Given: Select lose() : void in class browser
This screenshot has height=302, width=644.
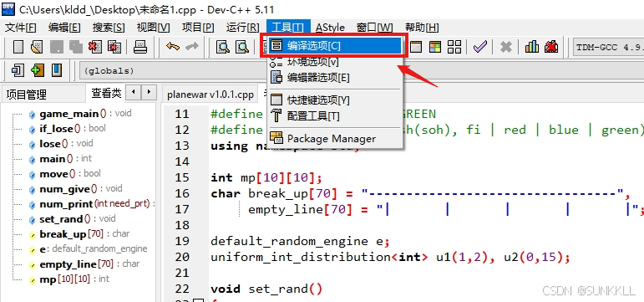Looking at the screenshot, I should pos(61,144).
